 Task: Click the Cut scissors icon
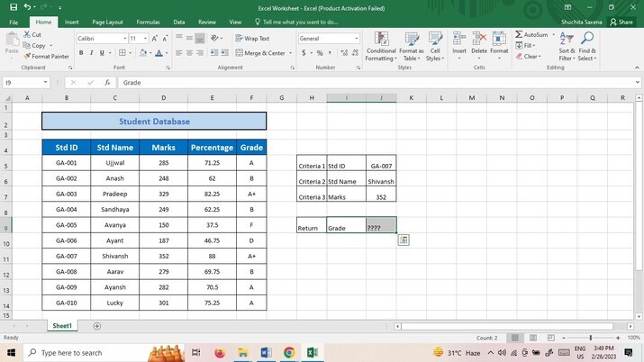[27, 34]
